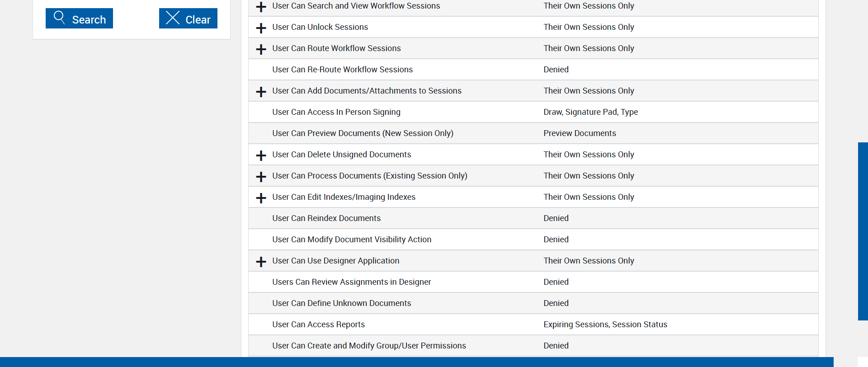Select User Can Preview Documents row
The height and width of the screenshot is (367, 868).
click(x=363, y=133)
